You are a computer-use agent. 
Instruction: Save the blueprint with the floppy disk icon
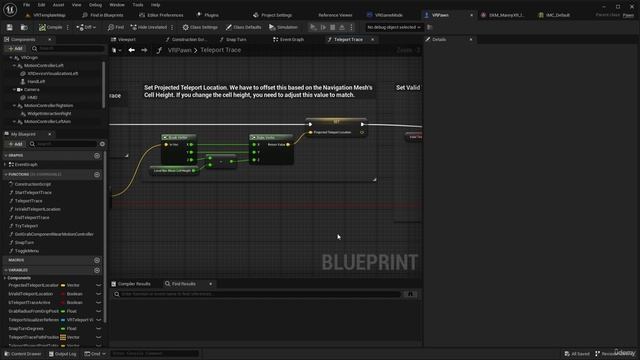click(9, 27)
